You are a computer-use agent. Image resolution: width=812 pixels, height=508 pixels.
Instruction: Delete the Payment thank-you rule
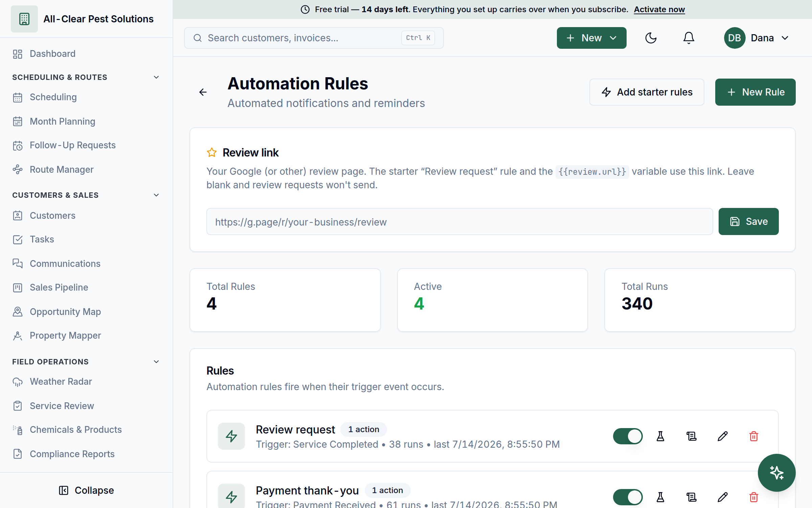click(x=753, y=497)
